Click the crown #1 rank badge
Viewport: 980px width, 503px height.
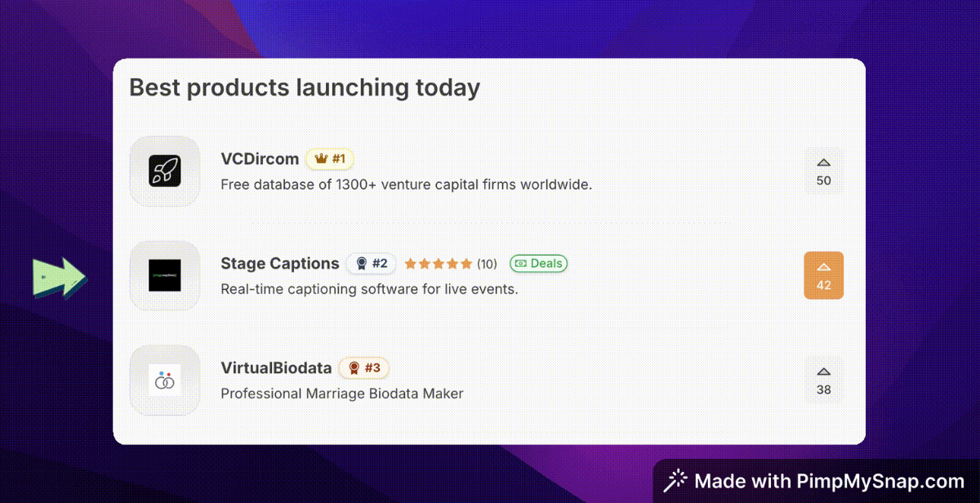pos(330,159)
